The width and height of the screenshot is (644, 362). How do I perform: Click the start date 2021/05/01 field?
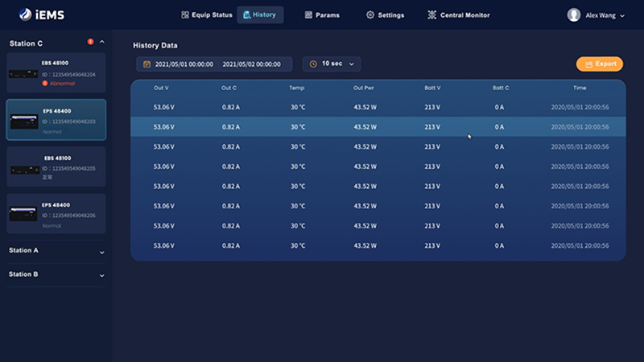coord(184,64)
